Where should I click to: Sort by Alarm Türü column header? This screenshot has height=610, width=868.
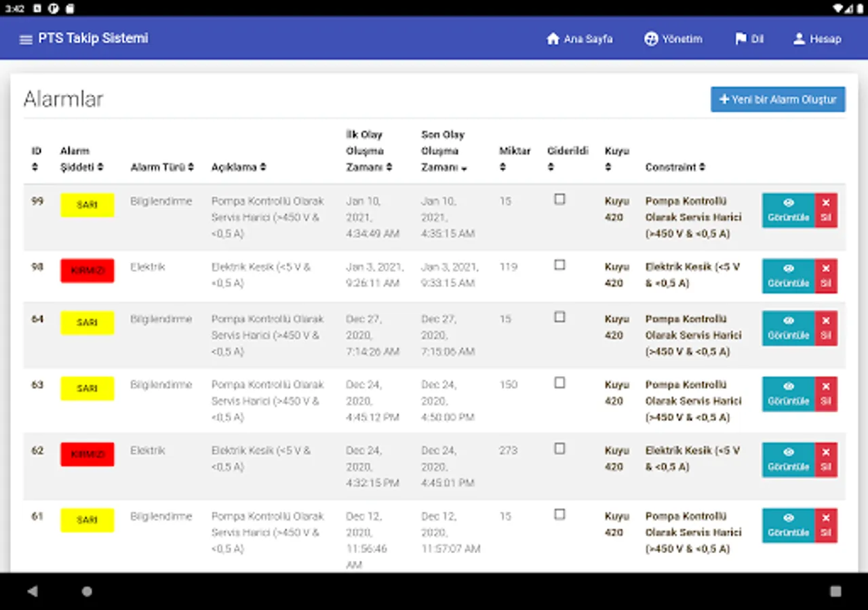pyautogui.click(x=162, y=167)
